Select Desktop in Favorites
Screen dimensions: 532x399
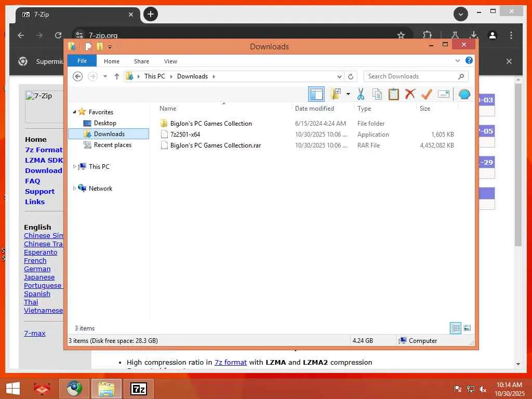(x=105, y=123)
